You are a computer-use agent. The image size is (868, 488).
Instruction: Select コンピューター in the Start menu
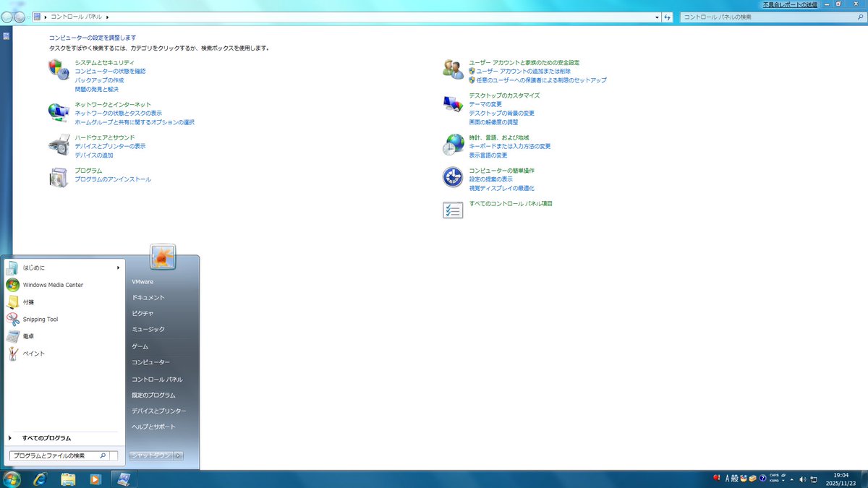150,362
